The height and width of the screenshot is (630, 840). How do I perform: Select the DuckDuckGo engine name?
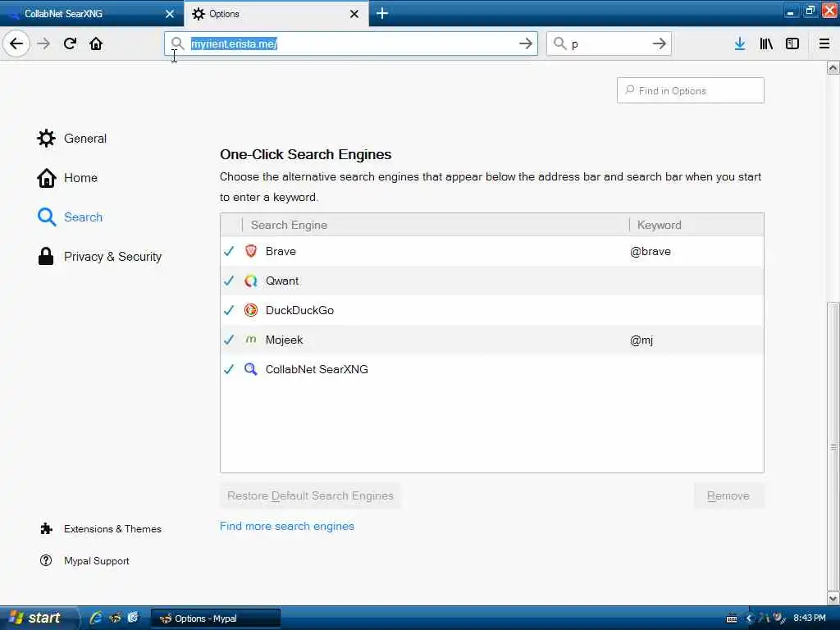[299, 310]
